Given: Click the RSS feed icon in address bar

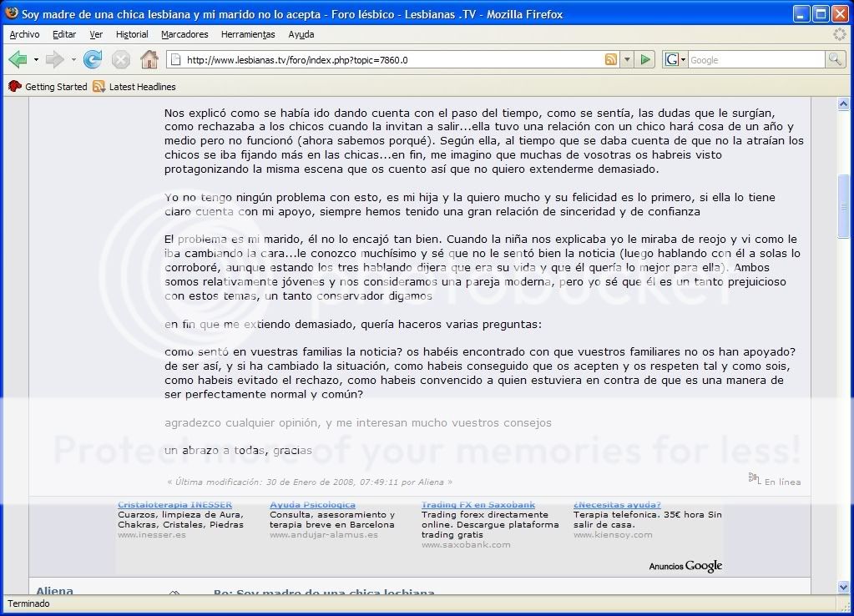Looking at the screenshot, I should click(611, 59).
